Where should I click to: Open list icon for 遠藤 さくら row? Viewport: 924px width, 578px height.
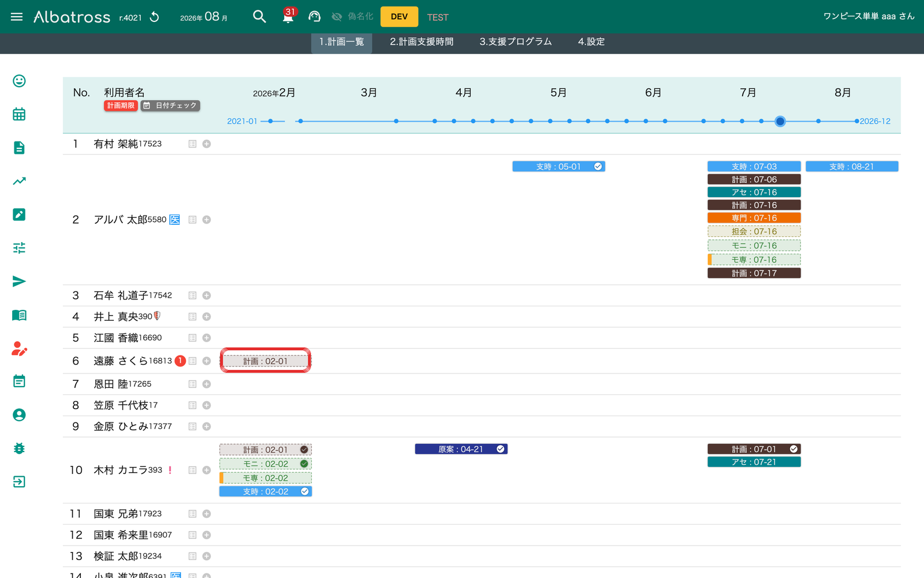[192, 361]
